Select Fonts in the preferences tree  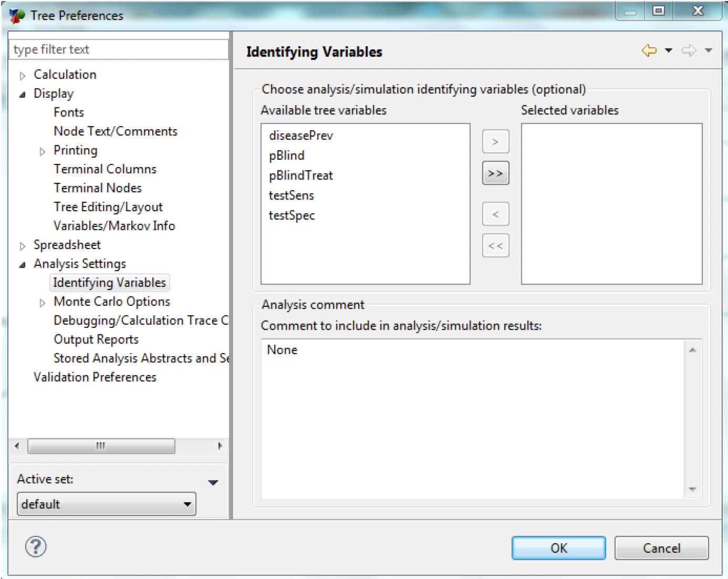click(68, 112)
